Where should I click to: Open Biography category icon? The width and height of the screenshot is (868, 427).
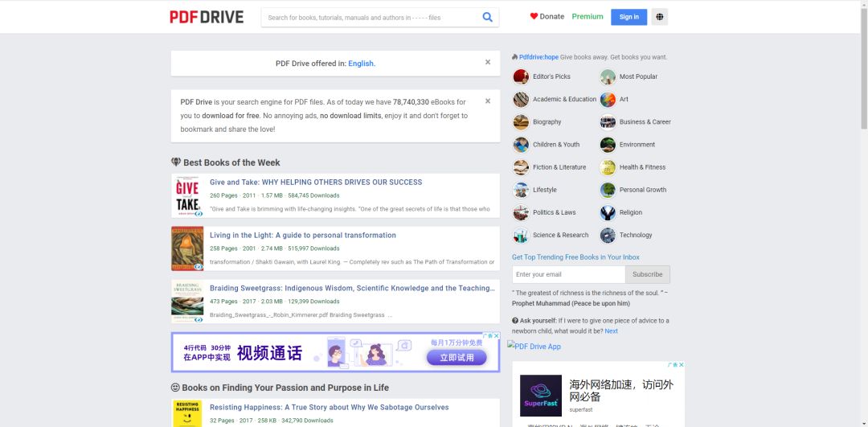click(521, 122)
